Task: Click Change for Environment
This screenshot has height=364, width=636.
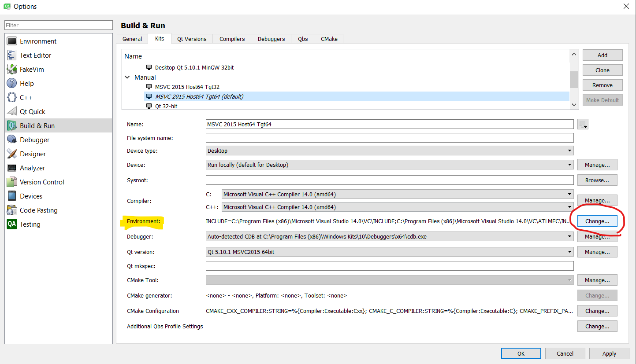Action: pos(597,221)
